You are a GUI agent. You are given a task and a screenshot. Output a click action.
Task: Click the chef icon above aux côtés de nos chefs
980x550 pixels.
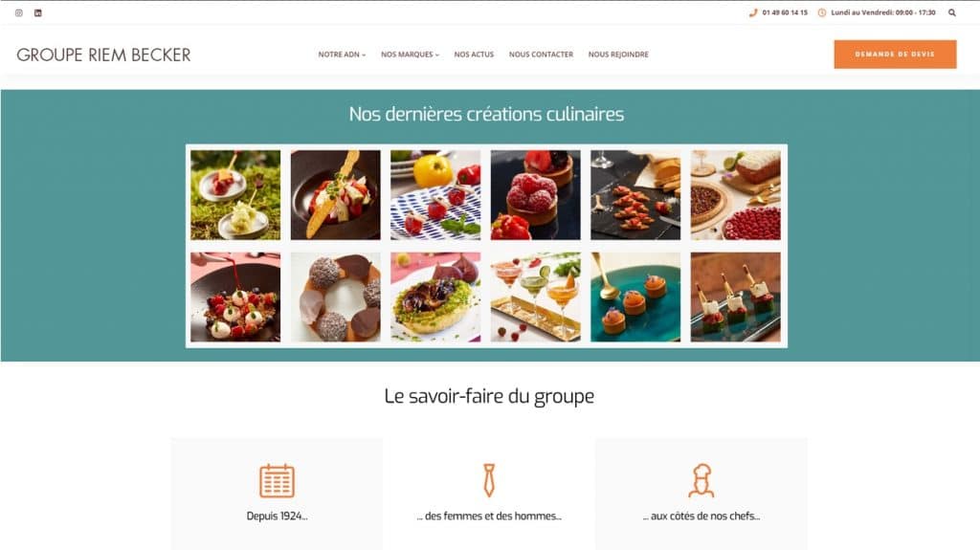point(702,480)
